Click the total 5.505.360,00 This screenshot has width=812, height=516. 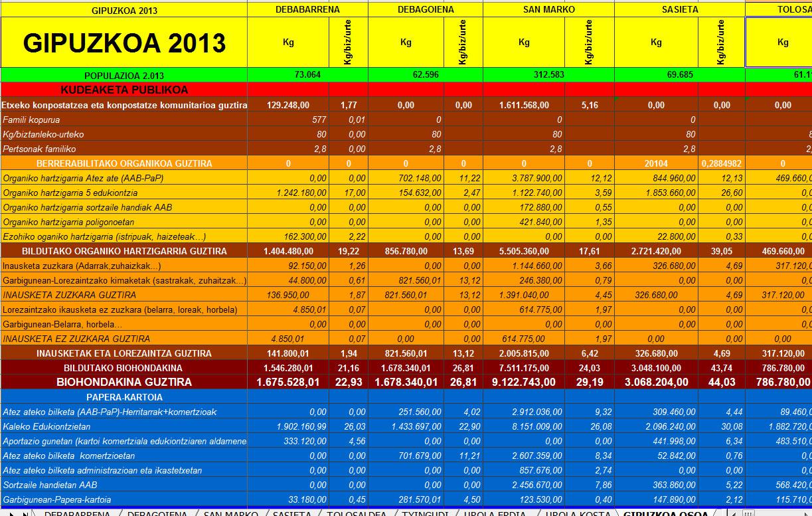[524, 251]
